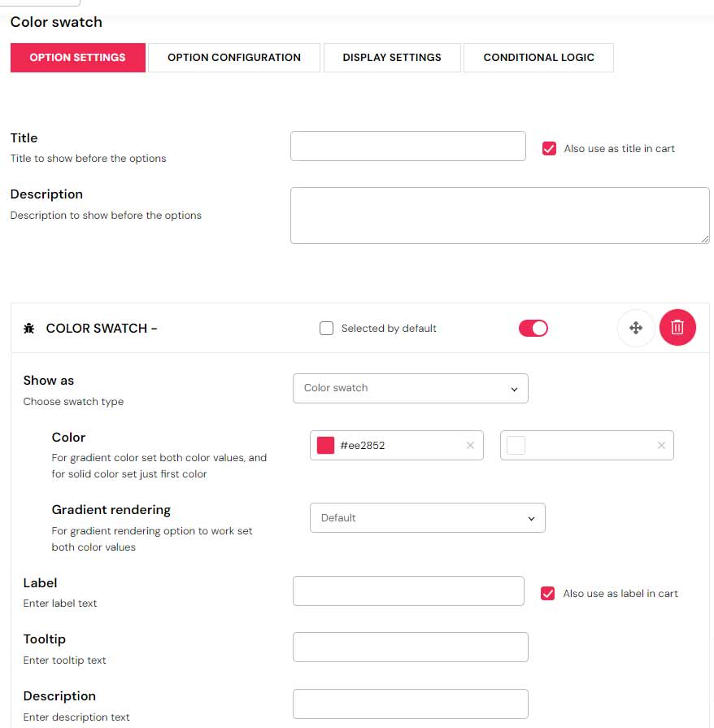Go to the Conditional Logic tab
The width and height of the screenshot is (714, 728).
pos(538,58)
